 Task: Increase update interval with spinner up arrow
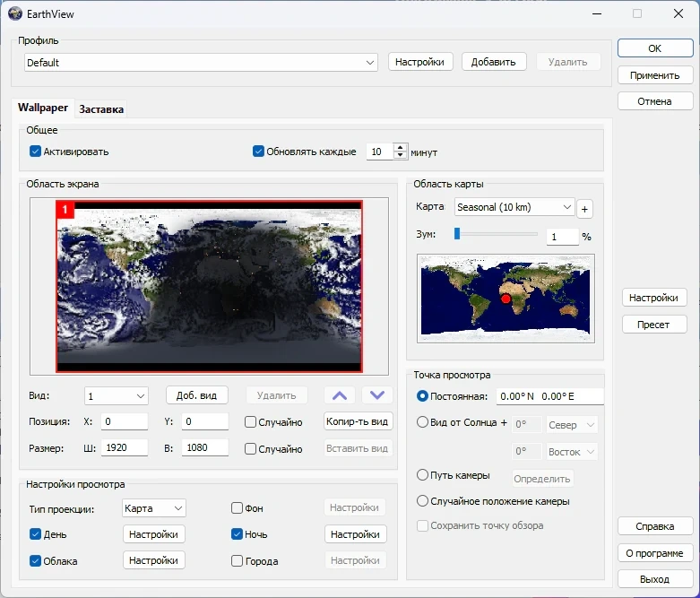[401, 147]
